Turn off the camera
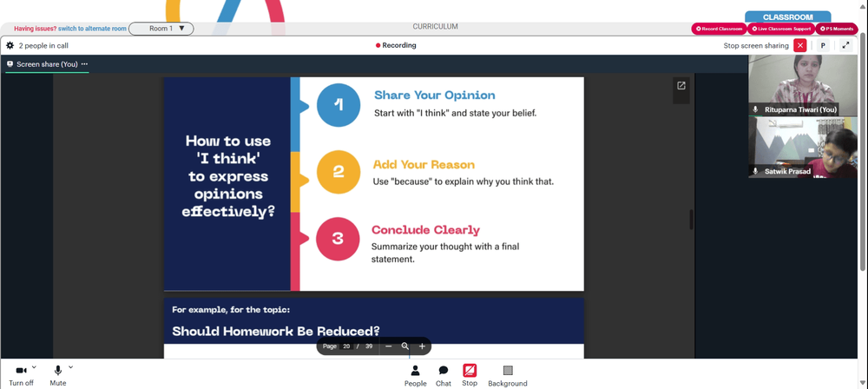Viewport: 868px width, 389px height. 21,375
